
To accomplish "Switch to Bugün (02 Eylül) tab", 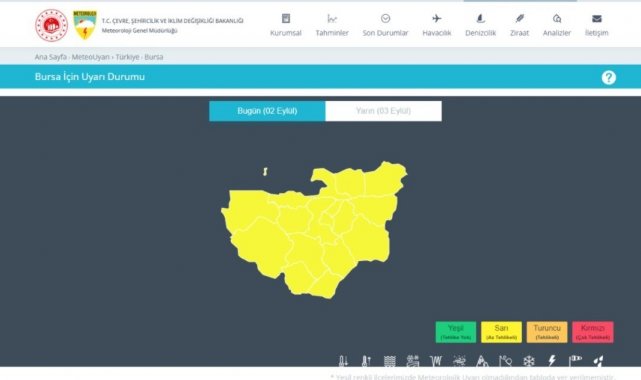I will tap(267, 111).
